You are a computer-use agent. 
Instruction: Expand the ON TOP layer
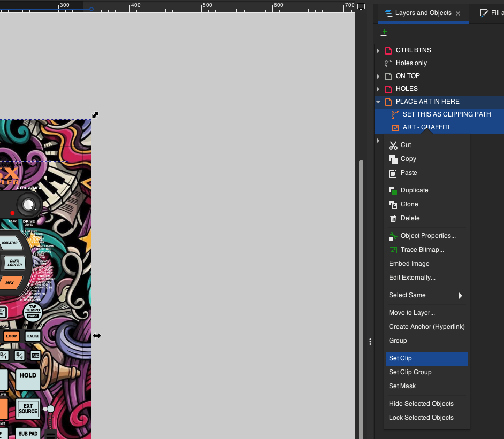coord(378,76)
